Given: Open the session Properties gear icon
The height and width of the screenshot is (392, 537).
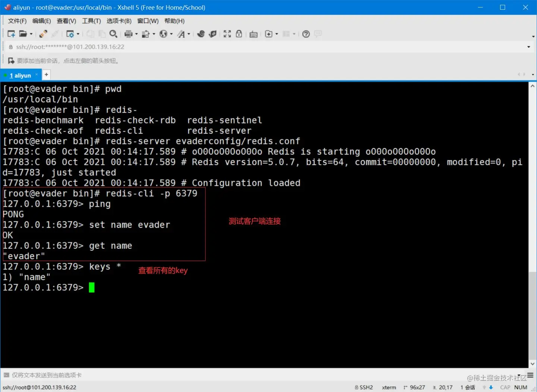Looking at the screenshot, I should [x=70, y=34].
